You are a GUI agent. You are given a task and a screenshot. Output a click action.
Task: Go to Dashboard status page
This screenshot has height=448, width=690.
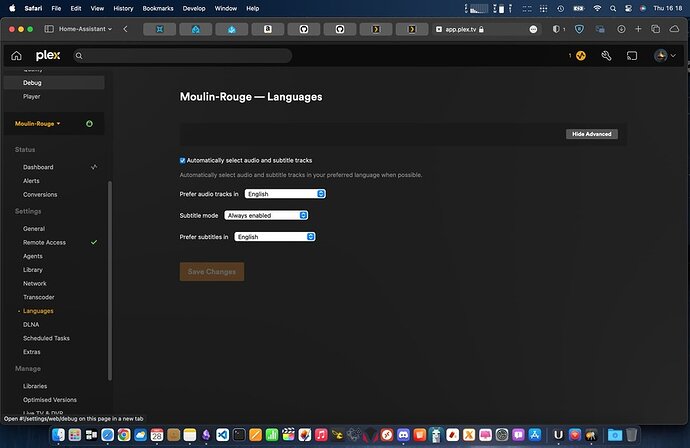(x=38, y=167)
